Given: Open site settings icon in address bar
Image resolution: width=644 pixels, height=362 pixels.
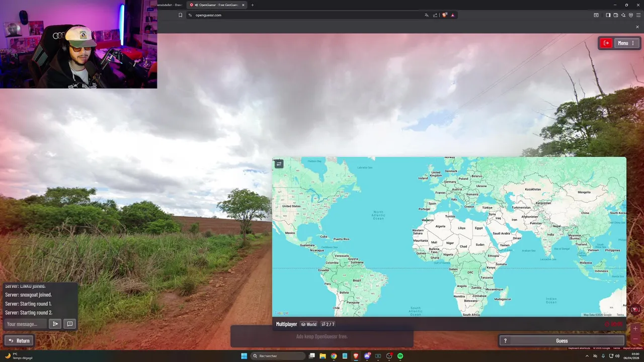Looking at the screenshot, I should click(x=190, y=15).
